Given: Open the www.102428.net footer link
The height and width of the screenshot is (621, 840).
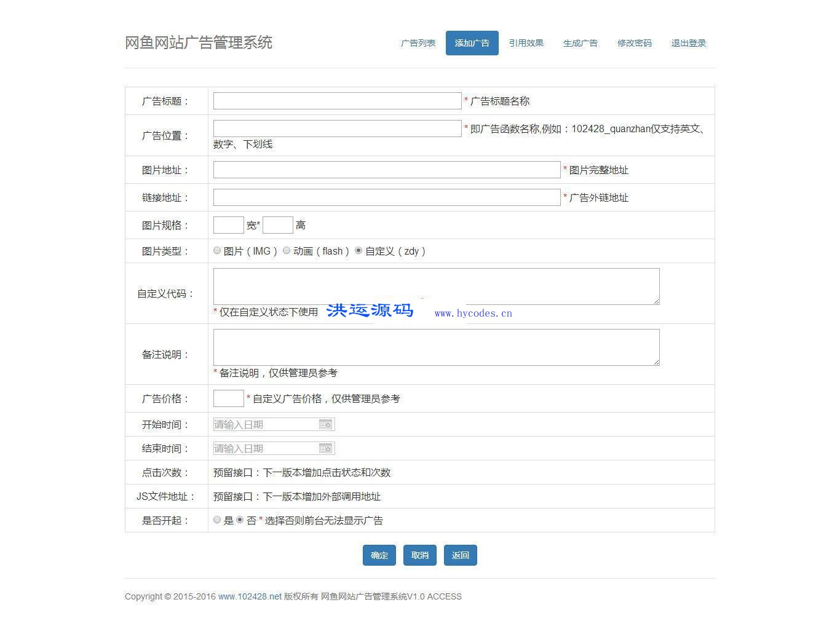Looking at the screenshot, I should click(x=250, y=596).
